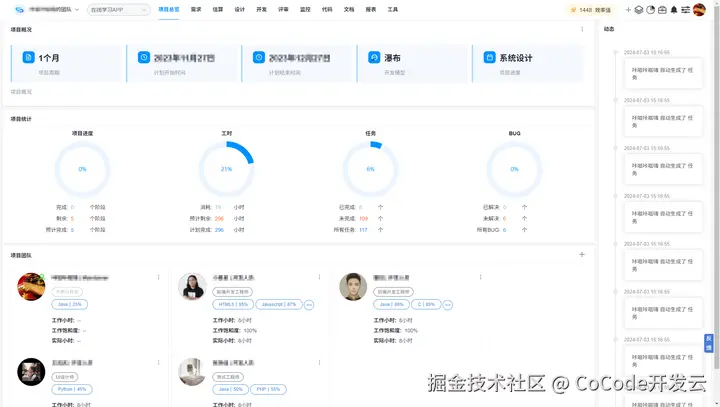Click the pie chart icon in top bar
Image resolution: width=720 pixels, height=407 pixels.
(x=650, y=10)
